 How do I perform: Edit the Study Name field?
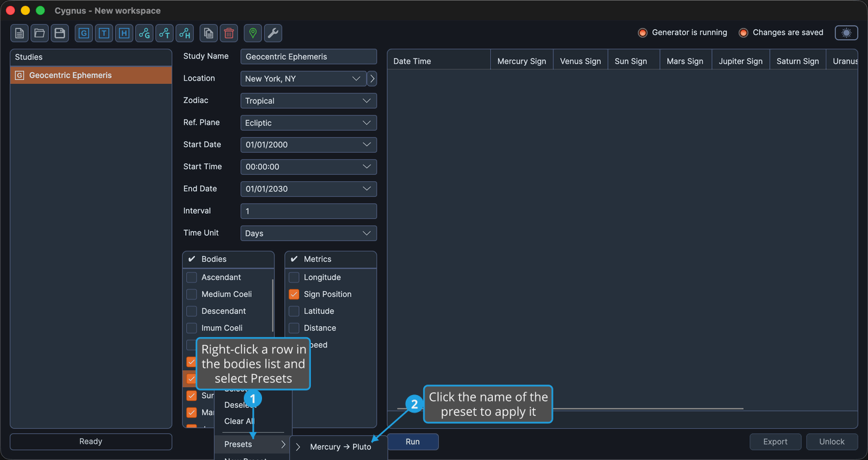pos(309,57)
